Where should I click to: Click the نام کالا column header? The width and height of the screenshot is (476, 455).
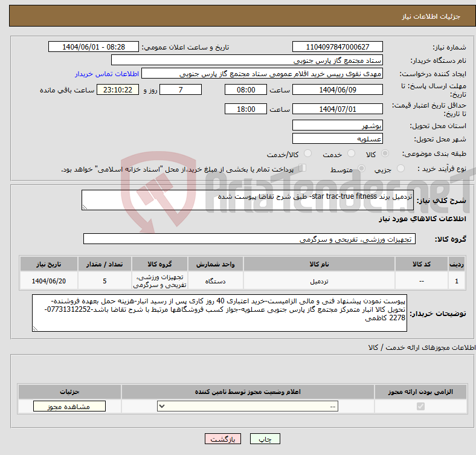[319, 264]
